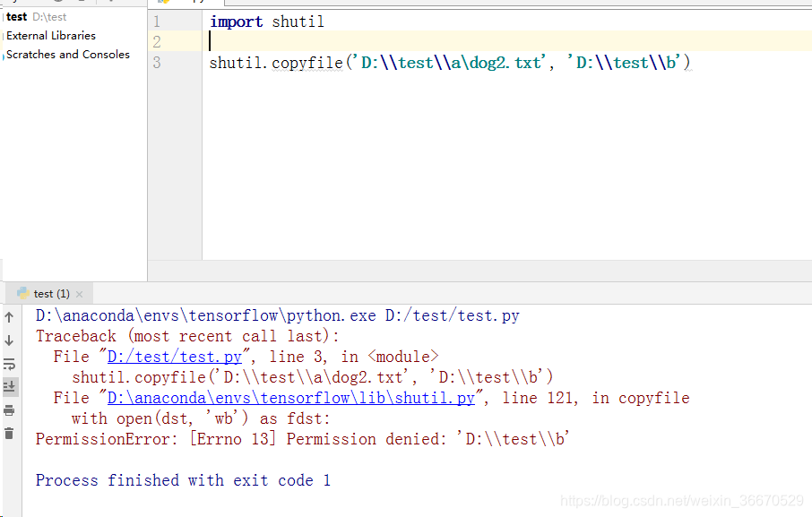Click the python.exe command line in the console

[277, 315]
